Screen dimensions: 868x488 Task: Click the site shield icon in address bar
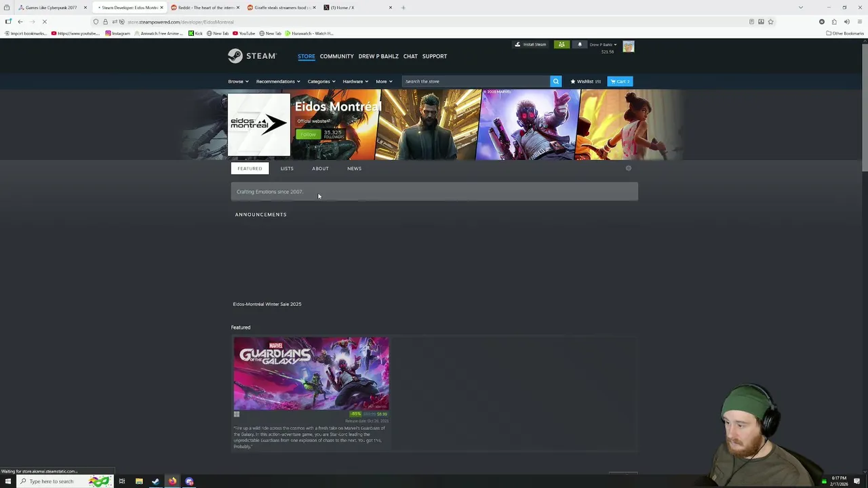point(96,22)
